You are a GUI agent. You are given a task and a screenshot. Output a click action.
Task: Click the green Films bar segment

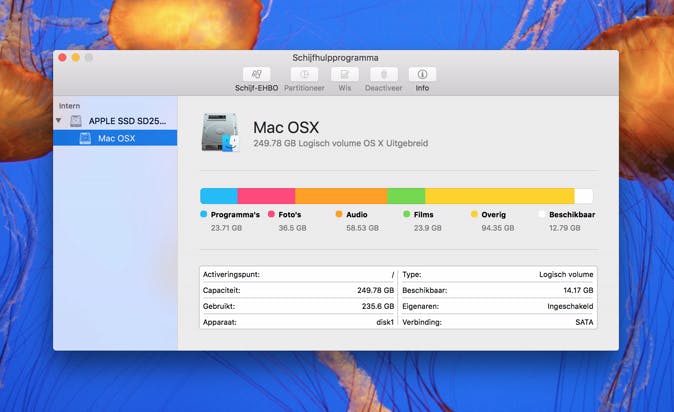(406, 196)
